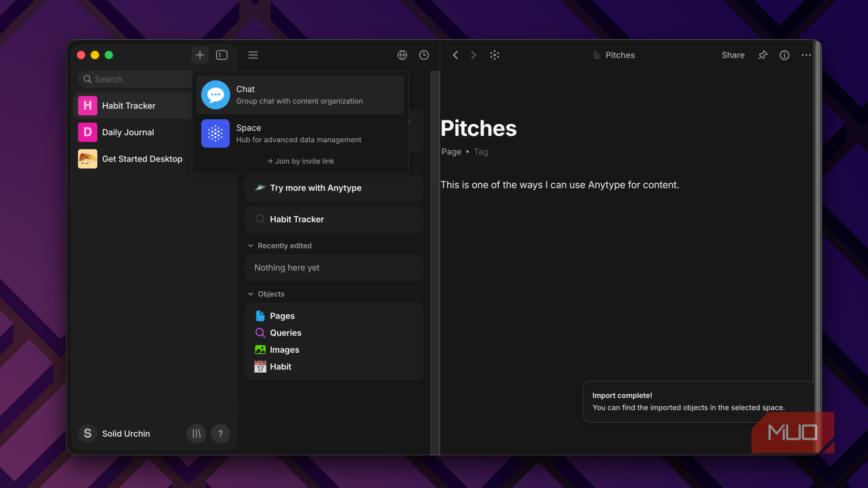This screenshot has width=868, height=488.
Task: Open version history with the clock icon
Action: pos(424,55)
